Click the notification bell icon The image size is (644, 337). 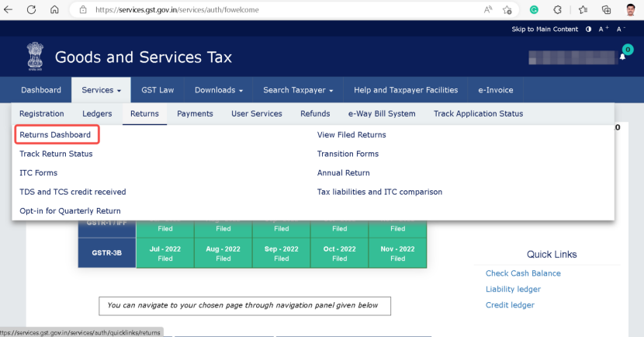coord(622,57)
